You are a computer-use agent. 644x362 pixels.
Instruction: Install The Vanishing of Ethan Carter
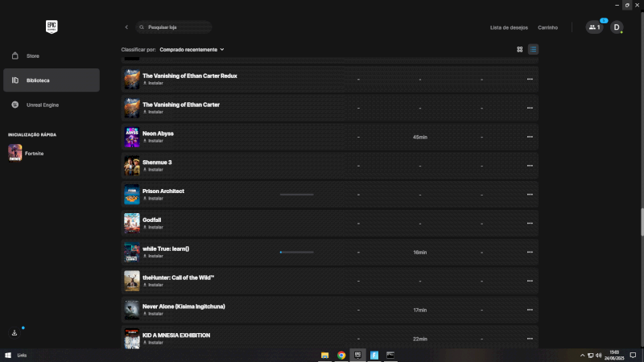pyautogui.click(x=153, y=112)
